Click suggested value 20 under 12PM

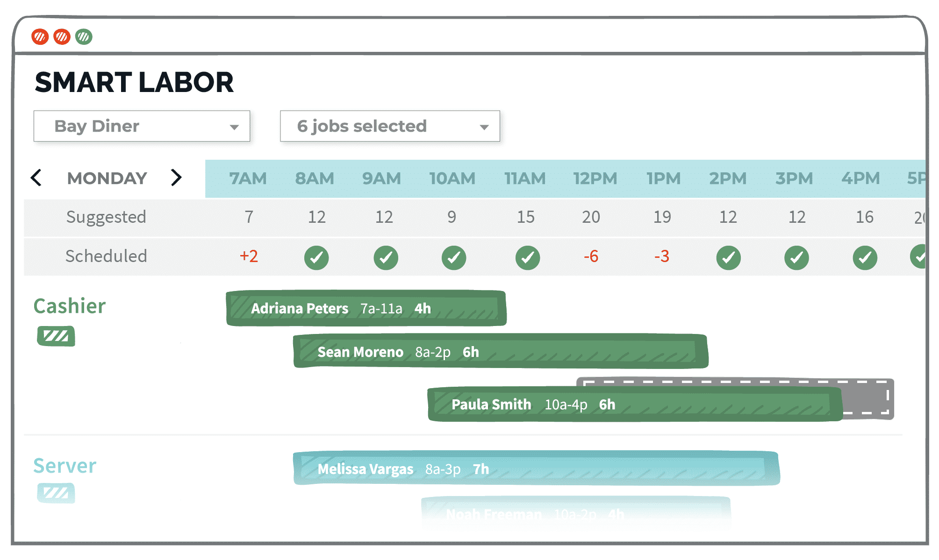click(591, 217)
